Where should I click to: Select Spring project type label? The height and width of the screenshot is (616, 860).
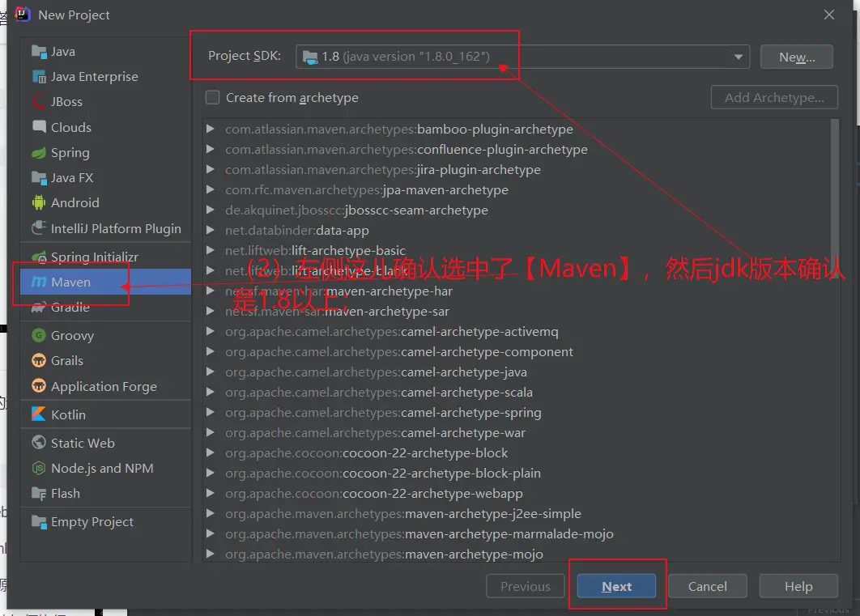coord(70,153)
